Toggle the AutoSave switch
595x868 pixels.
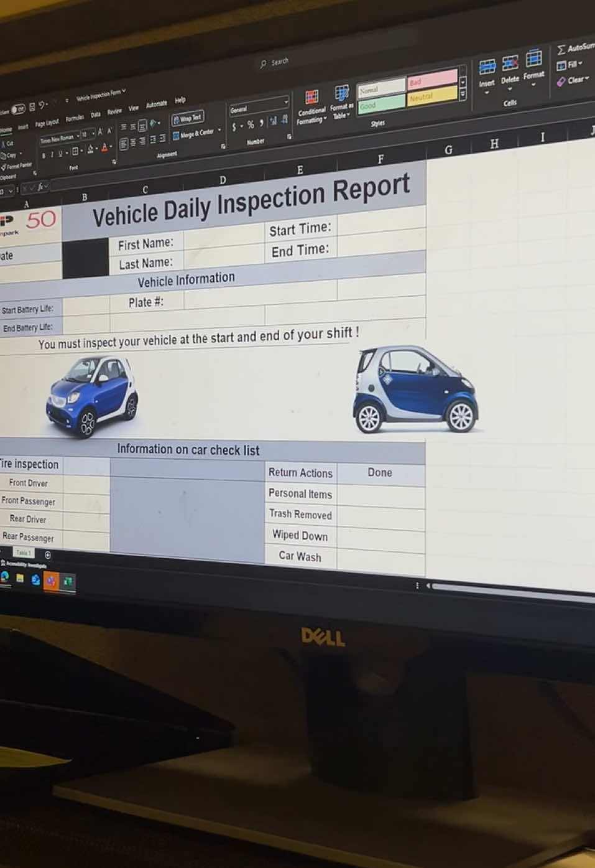coord(18,110)
